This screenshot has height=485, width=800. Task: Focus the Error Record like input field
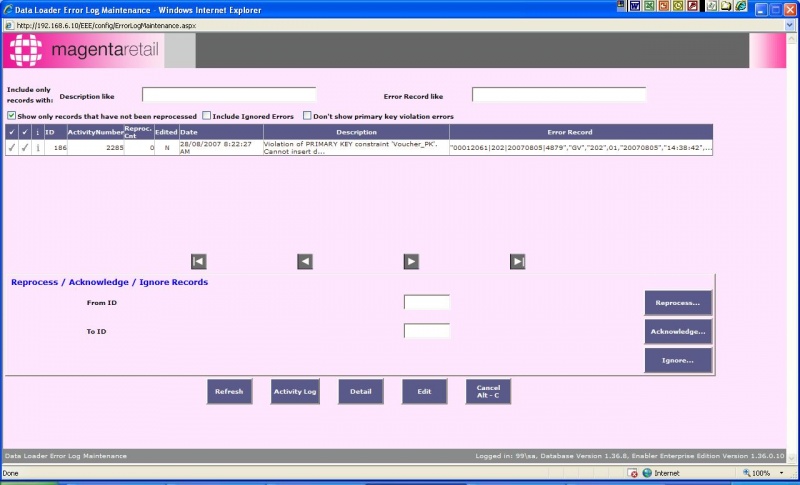pyautogui.click(x=559, y=95)
